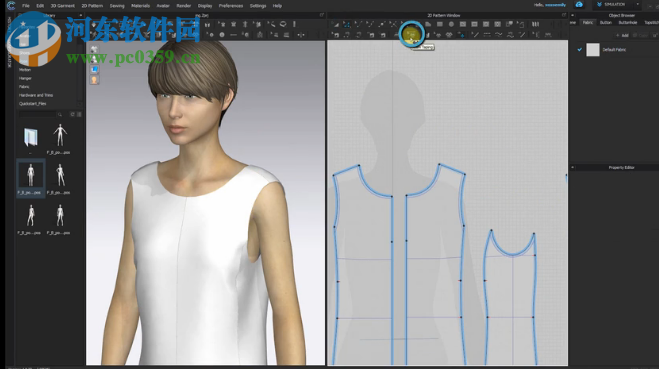Click the Add button in Object Browser

pos(622,35)
